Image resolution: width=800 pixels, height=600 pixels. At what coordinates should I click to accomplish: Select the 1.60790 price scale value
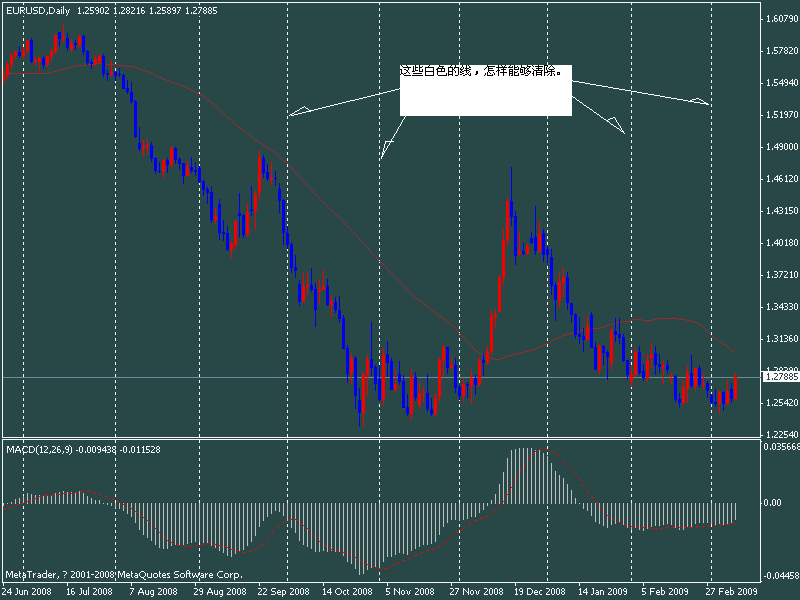point(780,18)
